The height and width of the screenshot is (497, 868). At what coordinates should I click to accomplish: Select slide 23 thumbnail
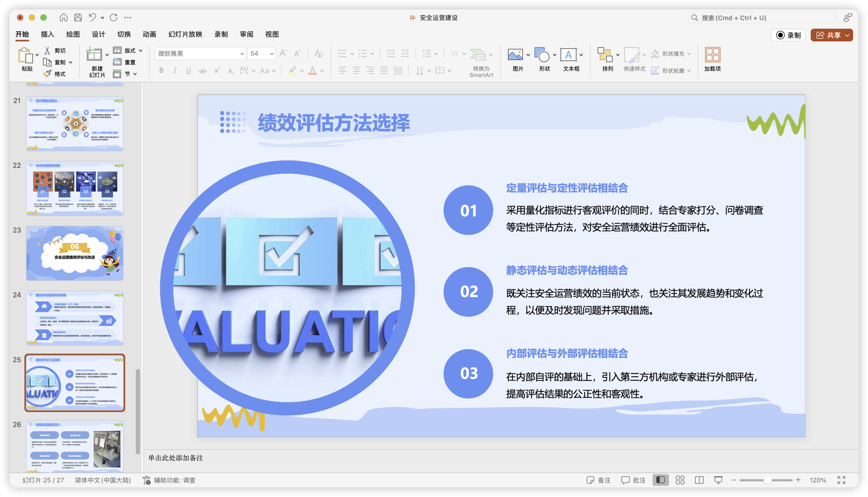click(75, 253)
